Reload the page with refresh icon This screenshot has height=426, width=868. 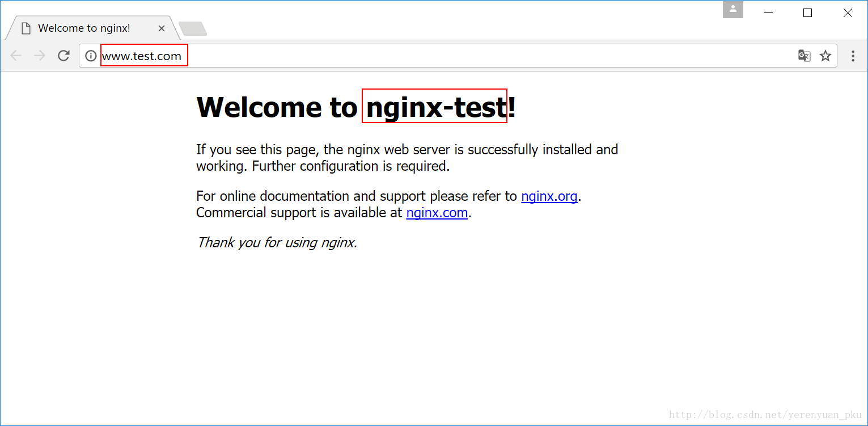[63, 56]
